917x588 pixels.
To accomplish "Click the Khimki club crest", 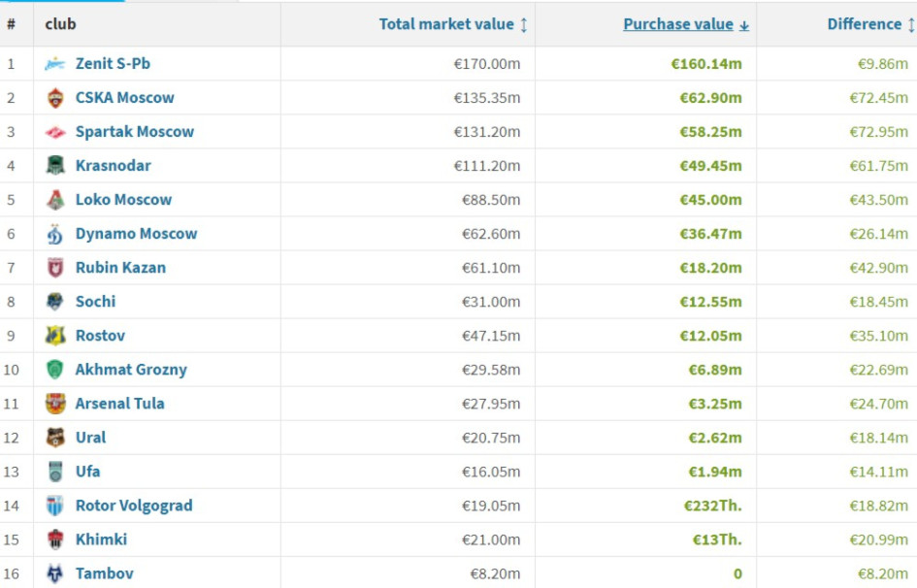I will [55, 539].
